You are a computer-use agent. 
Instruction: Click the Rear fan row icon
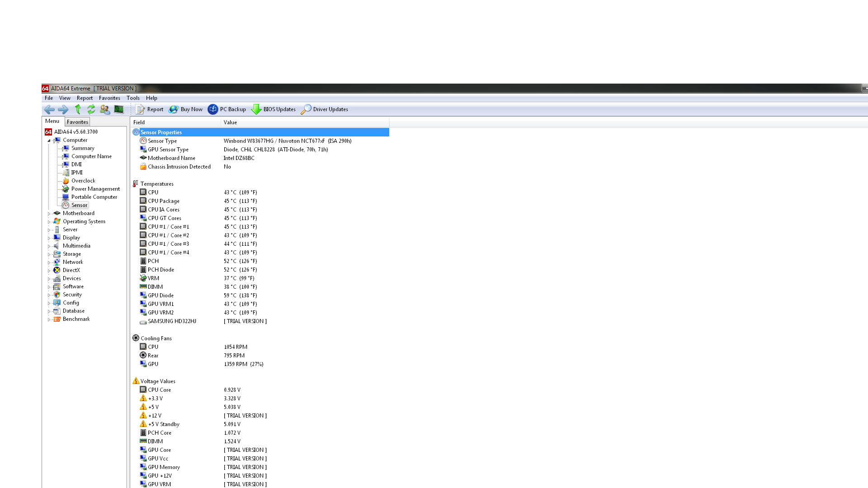click(143, 356)
